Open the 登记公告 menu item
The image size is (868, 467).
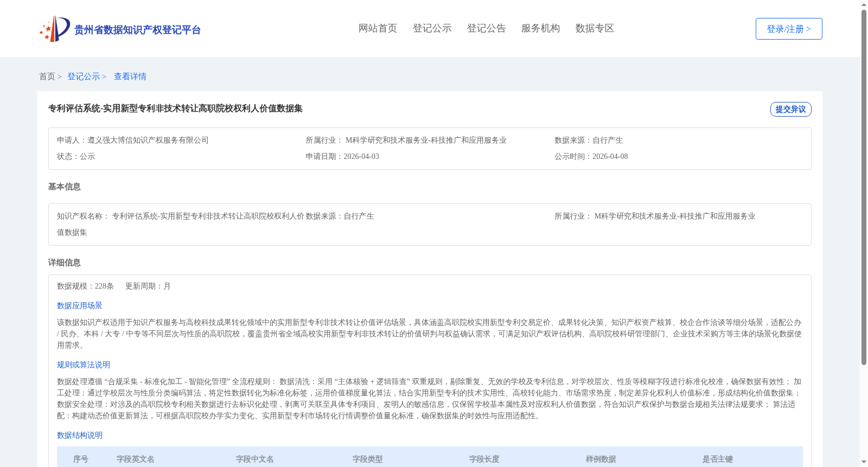(486, 28)
